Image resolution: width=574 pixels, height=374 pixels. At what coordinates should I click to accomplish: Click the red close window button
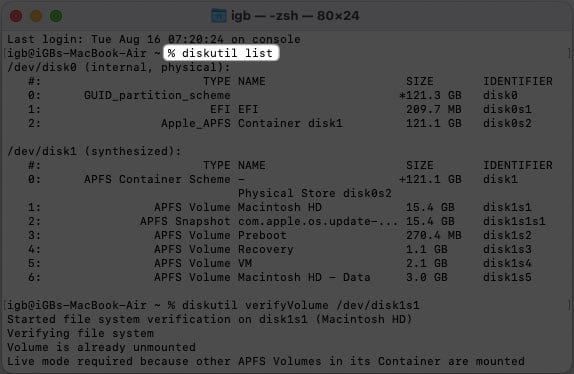click(x=16, y=16)
